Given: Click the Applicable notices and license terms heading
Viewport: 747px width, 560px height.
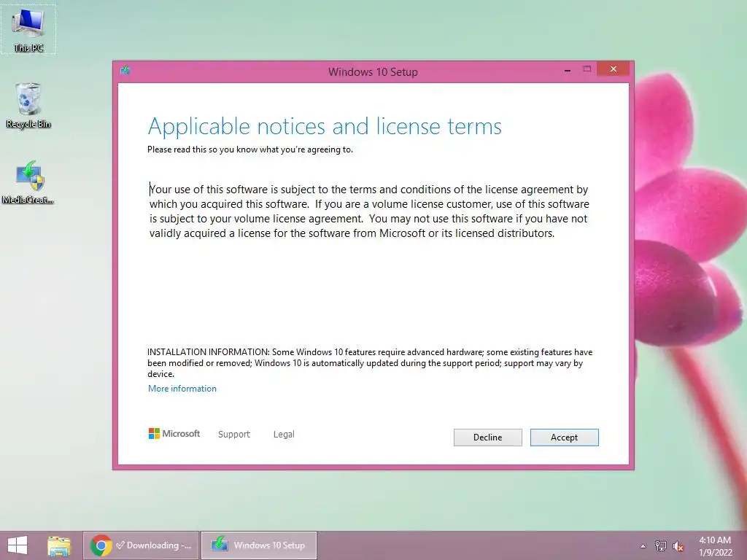Looking at the screenshot, I should [x=325, y=126].
